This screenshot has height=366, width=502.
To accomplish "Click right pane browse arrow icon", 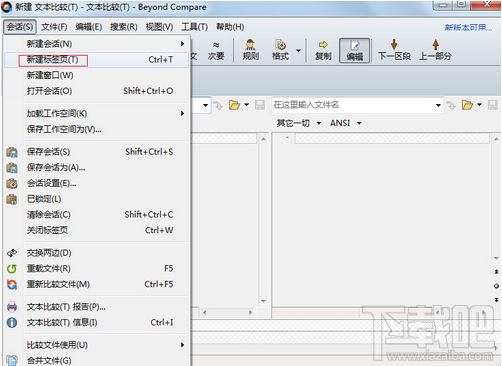I will click(x=451, y=106).
